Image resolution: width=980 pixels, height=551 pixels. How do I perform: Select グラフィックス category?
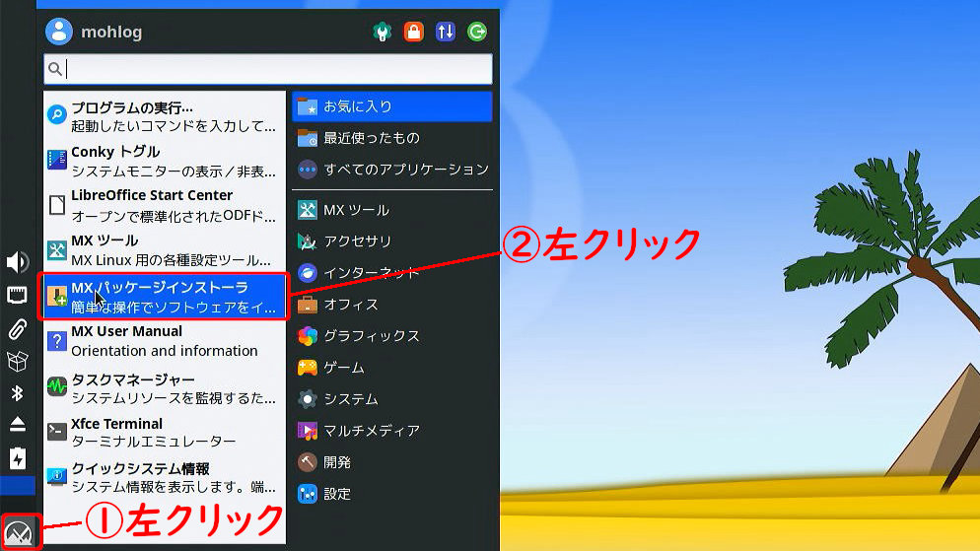point(392,336)
